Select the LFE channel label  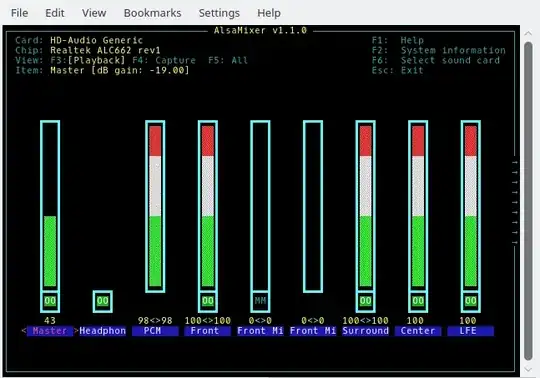coord(470,331)
